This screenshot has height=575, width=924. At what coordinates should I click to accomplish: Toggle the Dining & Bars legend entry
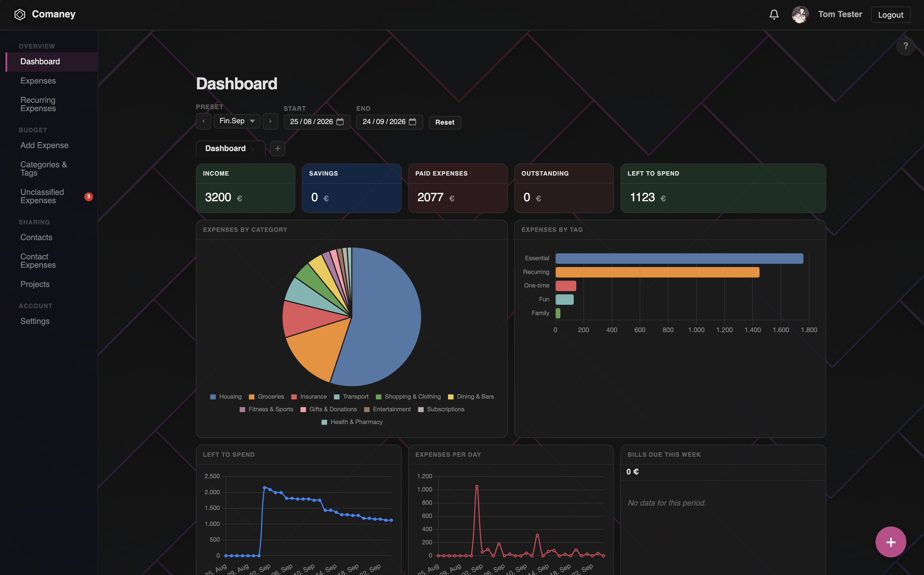point(471,397)
